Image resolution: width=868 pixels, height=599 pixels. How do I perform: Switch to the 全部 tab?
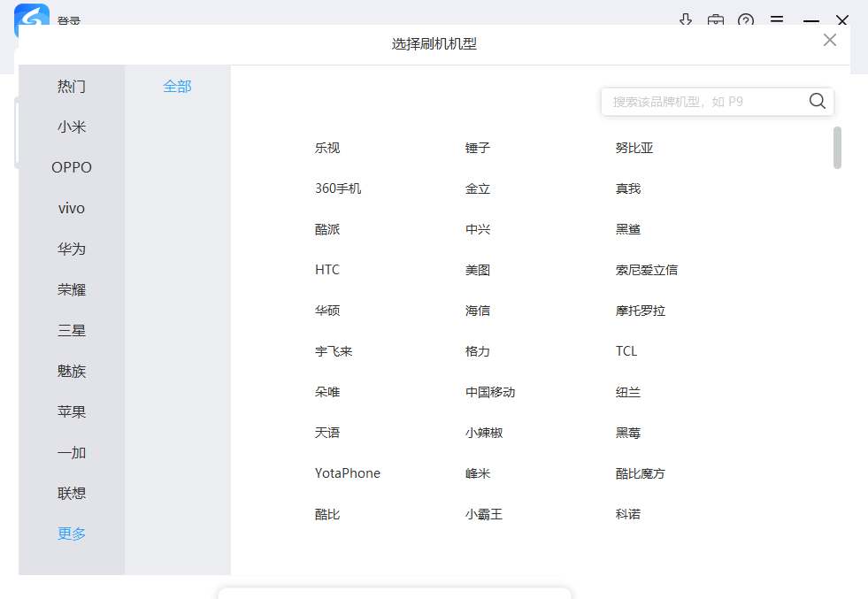tap(177, 86)
